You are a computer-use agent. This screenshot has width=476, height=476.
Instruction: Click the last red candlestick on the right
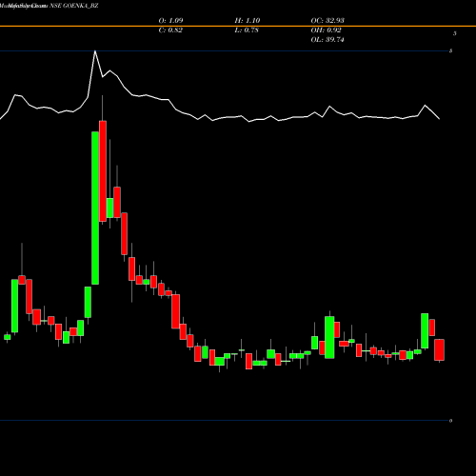439,349
